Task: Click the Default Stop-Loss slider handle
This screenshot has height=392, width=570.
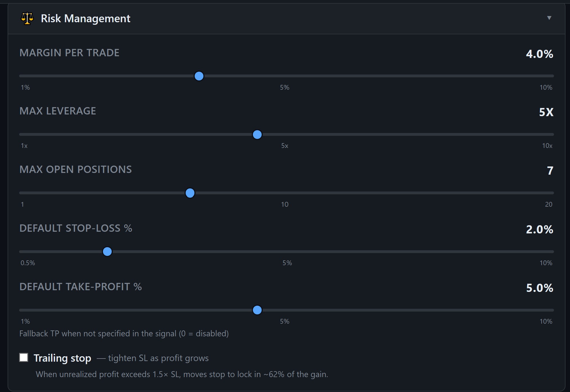Action: [107, 251]
